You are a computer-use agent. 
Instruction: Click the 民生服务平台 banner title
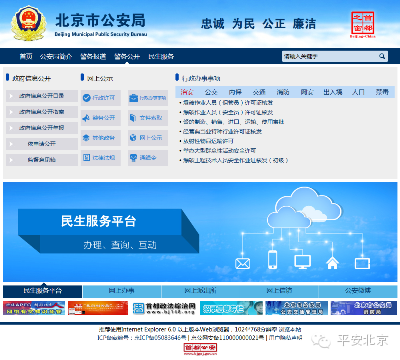tap(99, 221)
